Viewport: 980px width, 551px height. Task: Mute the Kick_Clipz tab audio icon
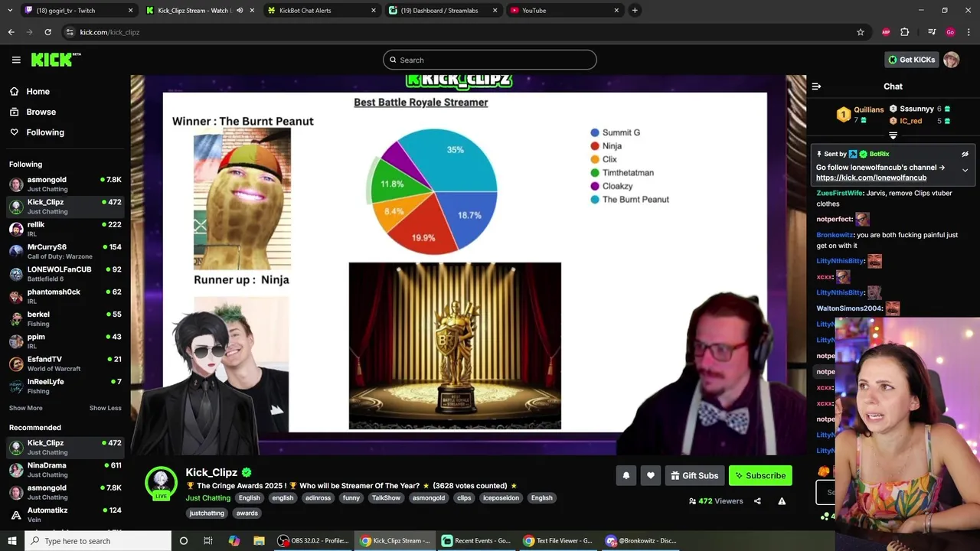point(240,11)
